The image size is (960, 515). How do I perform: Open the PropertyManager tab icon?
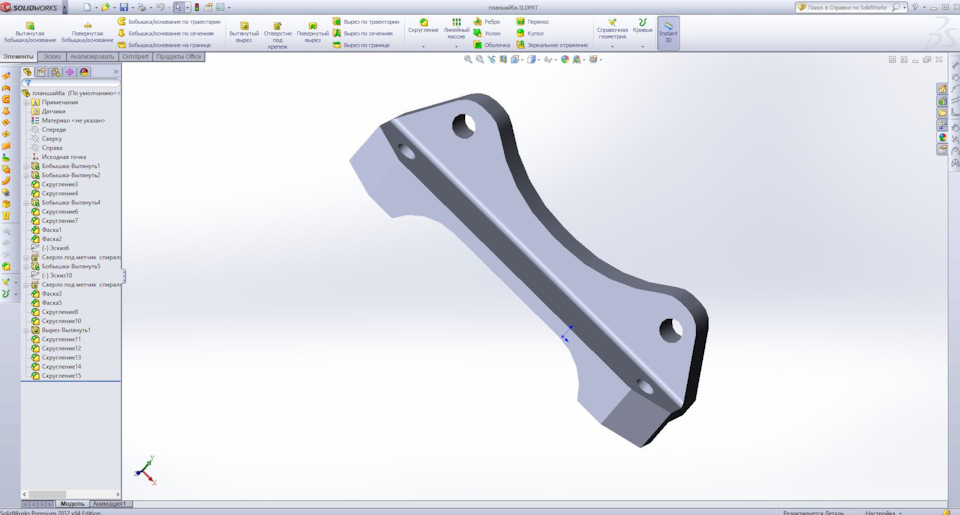click(42, 72)
